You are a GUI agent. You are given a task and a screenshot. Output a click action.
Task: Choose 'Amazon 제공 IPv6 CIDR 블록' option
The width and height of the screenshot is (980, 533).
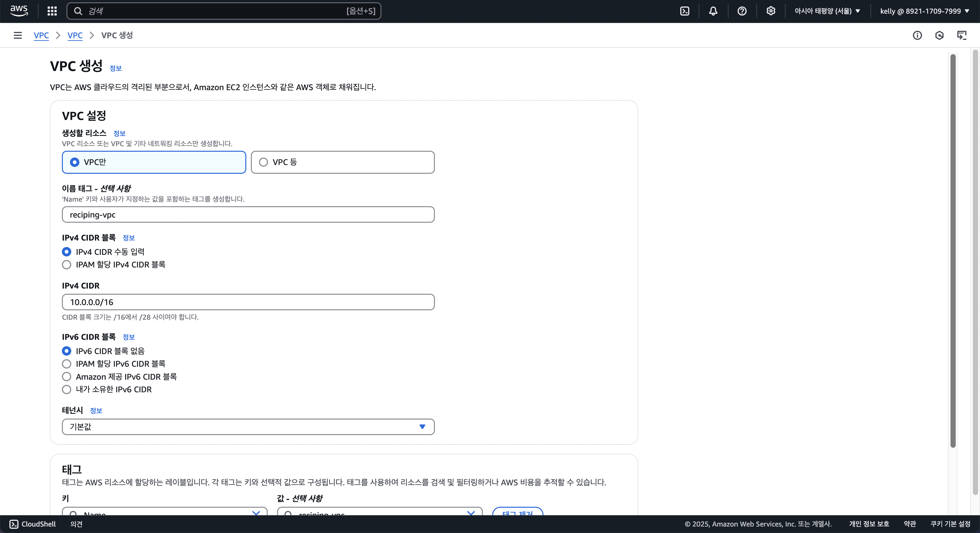click(66, 376)
